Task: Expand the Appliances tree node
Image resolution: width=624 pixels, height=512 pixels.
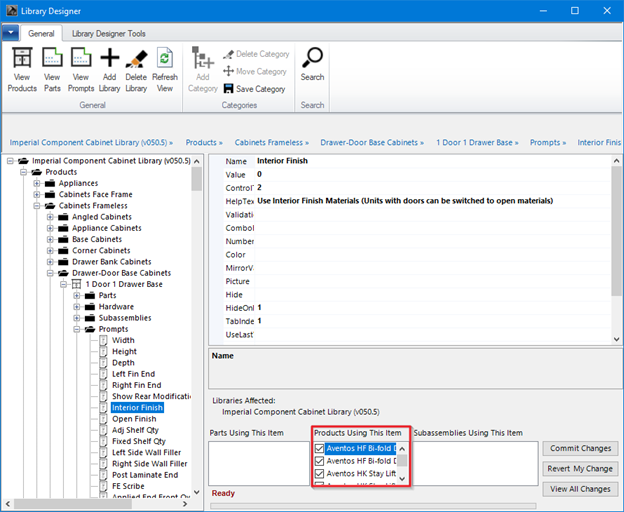Action: (37, 184)
